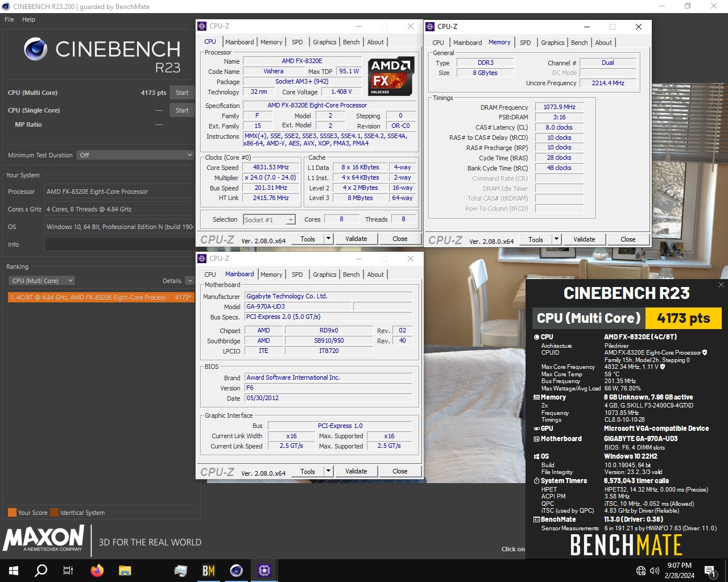Viewport: 728px width, 582px height.
Task: Switch to CPU-Z taskbar icon
Action: [264, 570]
